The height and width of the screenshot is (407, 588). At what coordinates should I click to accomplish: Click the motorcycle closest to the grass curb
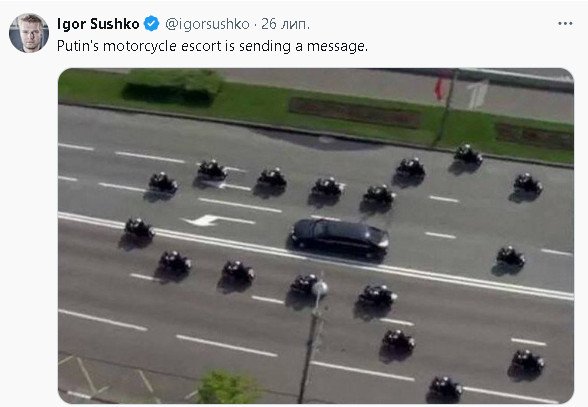[468, 154]
